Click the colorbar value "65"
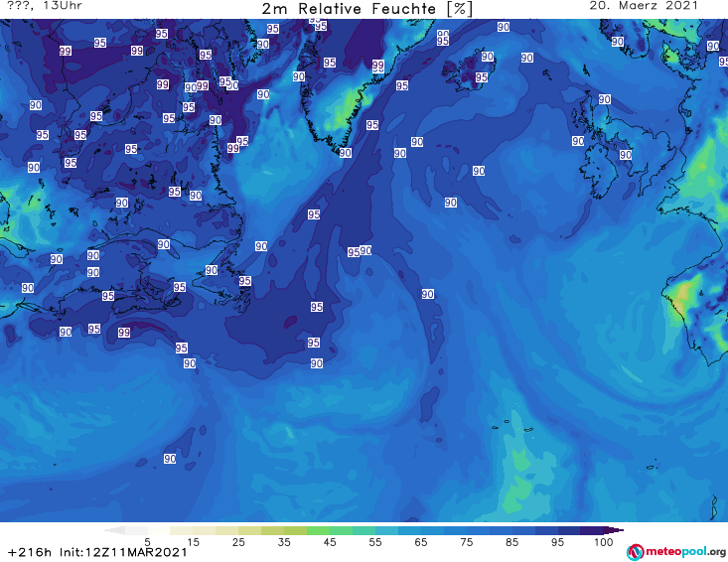The image size is (728, 562). coord(421,542)
